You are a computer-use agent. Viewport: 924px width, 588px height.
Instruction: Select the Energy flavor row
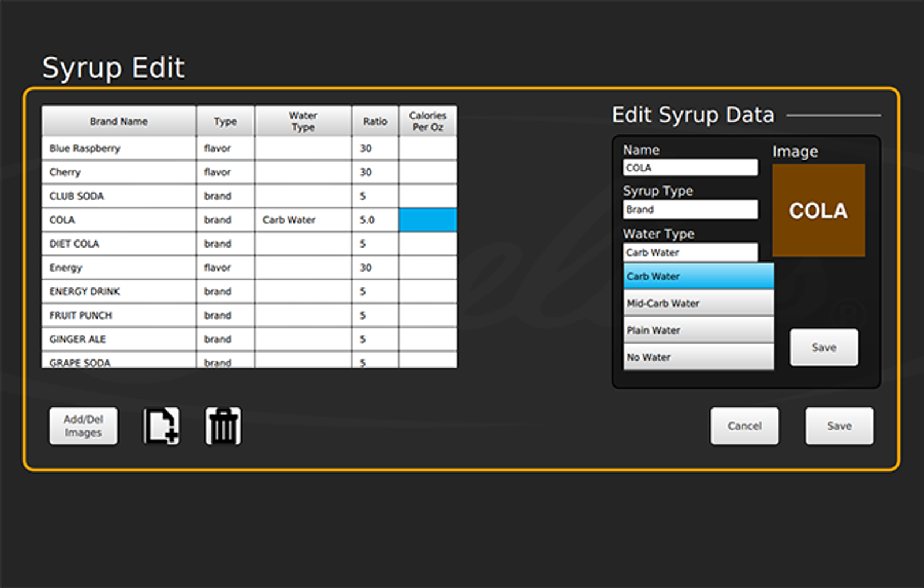249,268
